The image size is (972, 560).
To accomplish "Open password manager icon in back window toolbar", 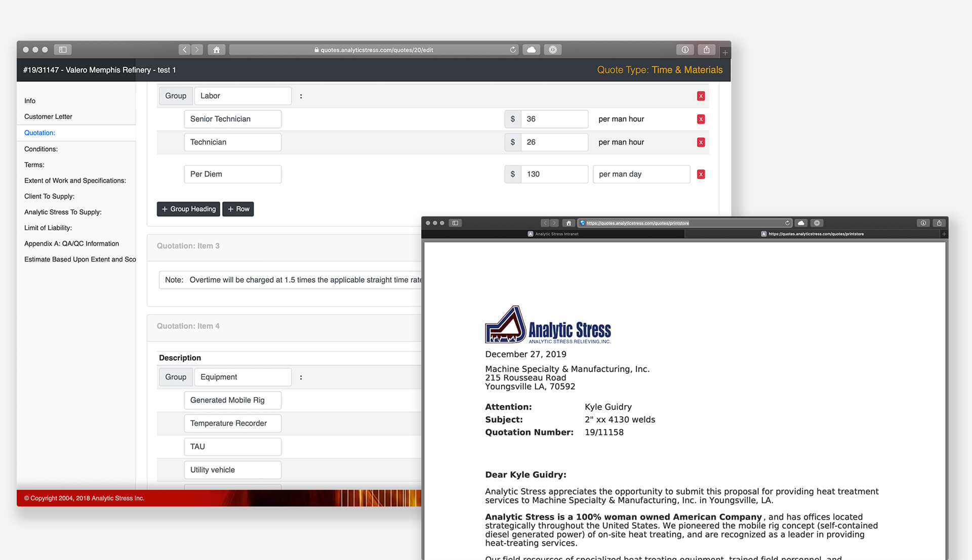I will click(553, 50).
